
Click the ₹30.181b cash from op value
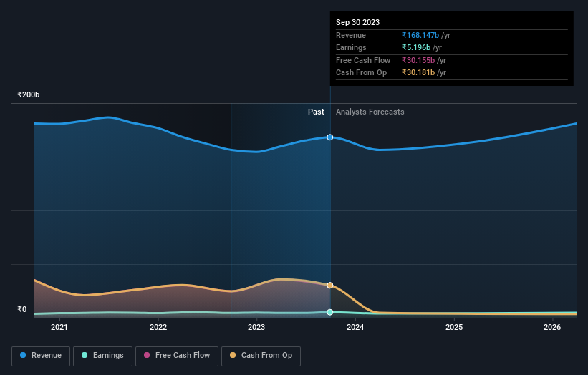point(418,73)
